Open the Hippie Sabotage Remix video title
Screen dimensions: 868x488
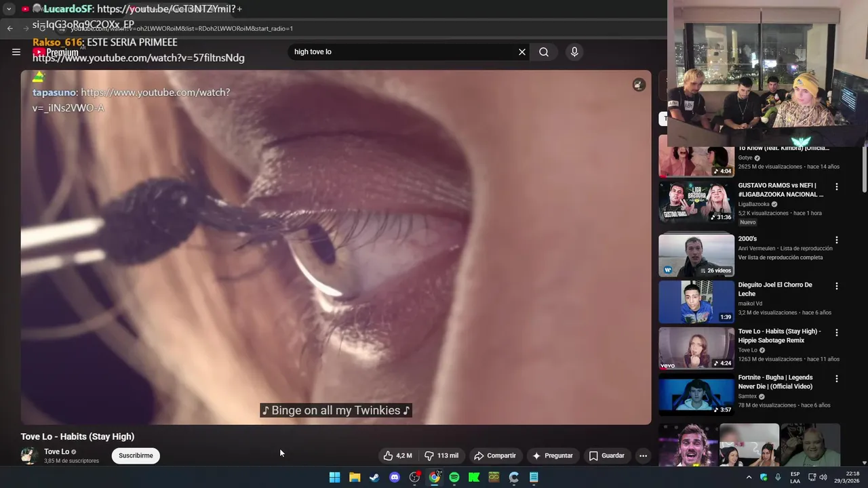point(780,335)
